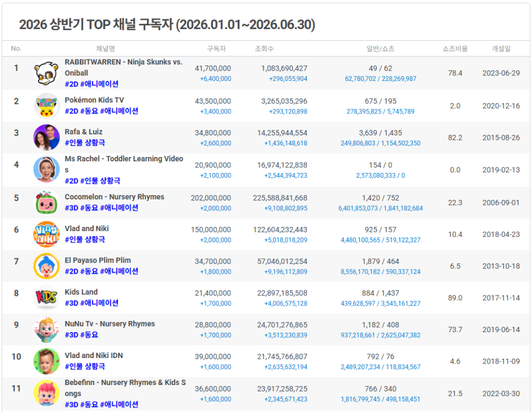Click El Payaso Plim Plim views 57,046,012,254
Image resolution: width=532 pixels, height=412 pixels.
tap(283, 261)
